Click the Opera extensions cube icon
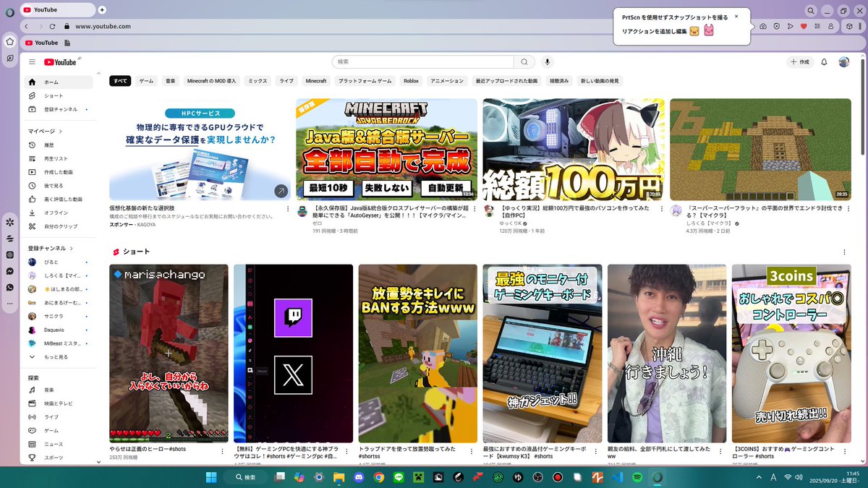 [850, 26]
